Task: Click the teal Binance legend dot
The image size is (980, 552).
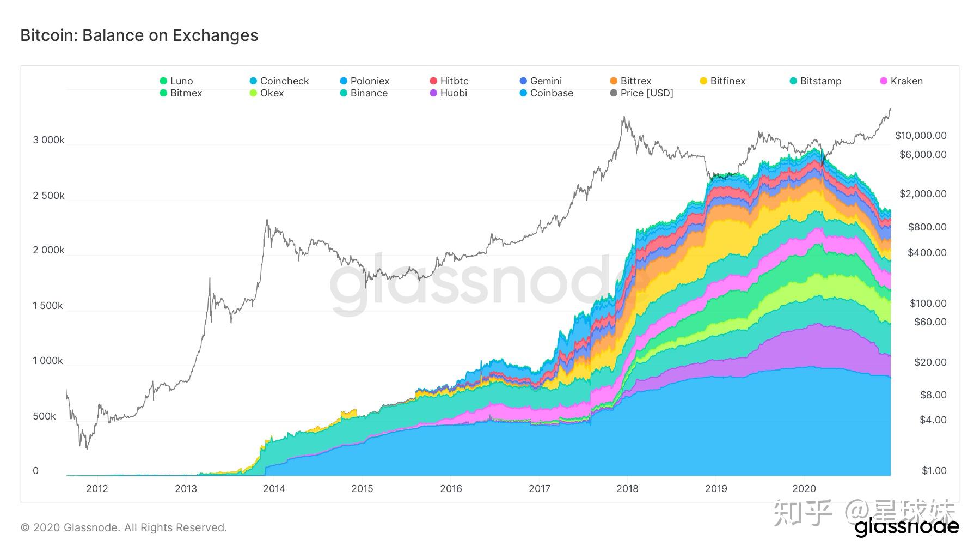Action: pyautogui.click(x=344, y=93)
